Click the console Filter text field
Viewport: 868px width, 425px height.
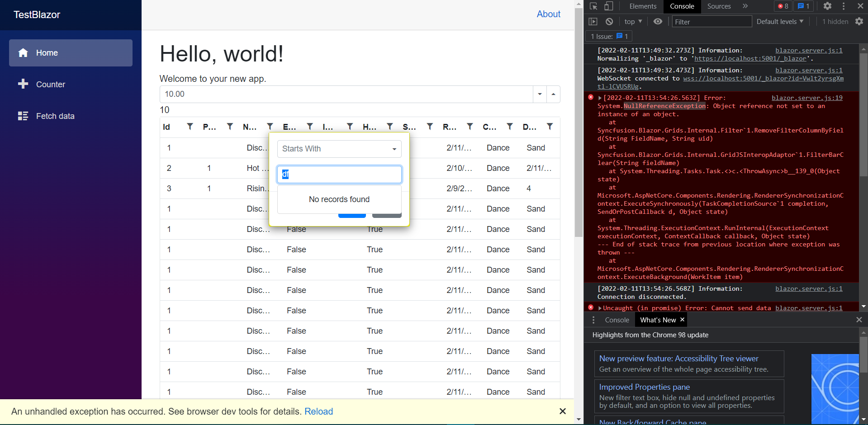coord(711,22)
